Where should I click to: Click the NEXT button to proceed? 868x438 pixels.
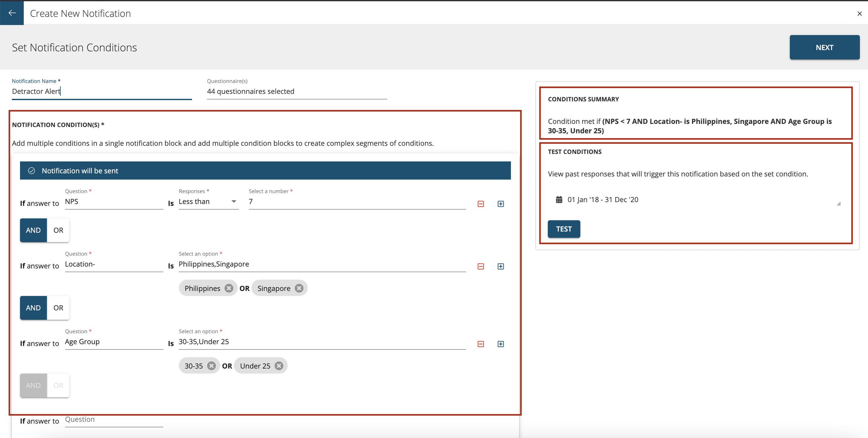(825, 48)
